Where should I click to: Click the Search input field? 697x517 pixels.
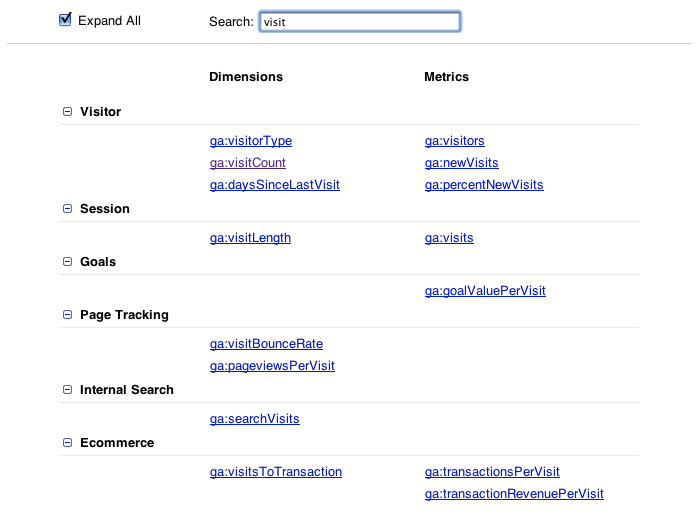point(359,21)
